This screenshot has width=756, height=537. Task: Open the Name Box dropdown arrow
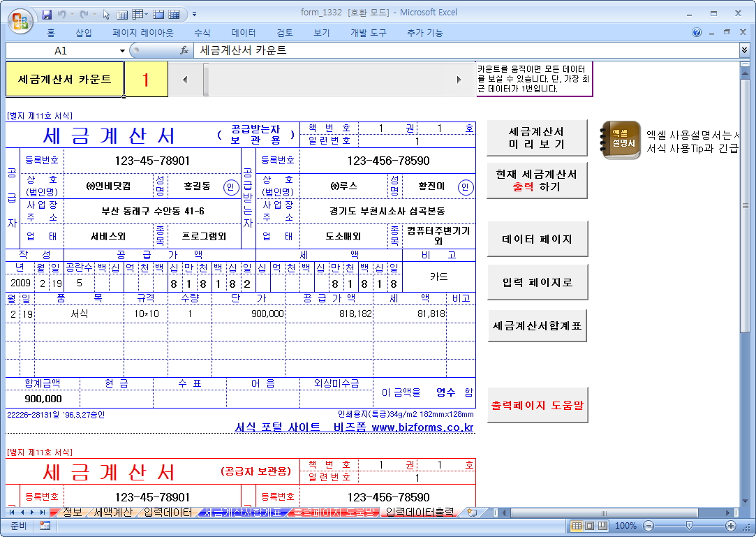point(122,50)
